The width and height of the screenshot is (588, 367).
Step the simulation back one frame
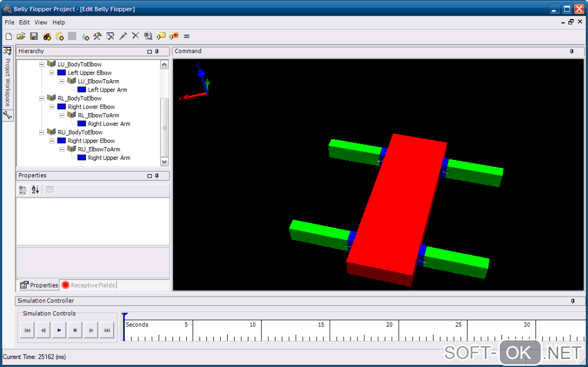point(43,330)
